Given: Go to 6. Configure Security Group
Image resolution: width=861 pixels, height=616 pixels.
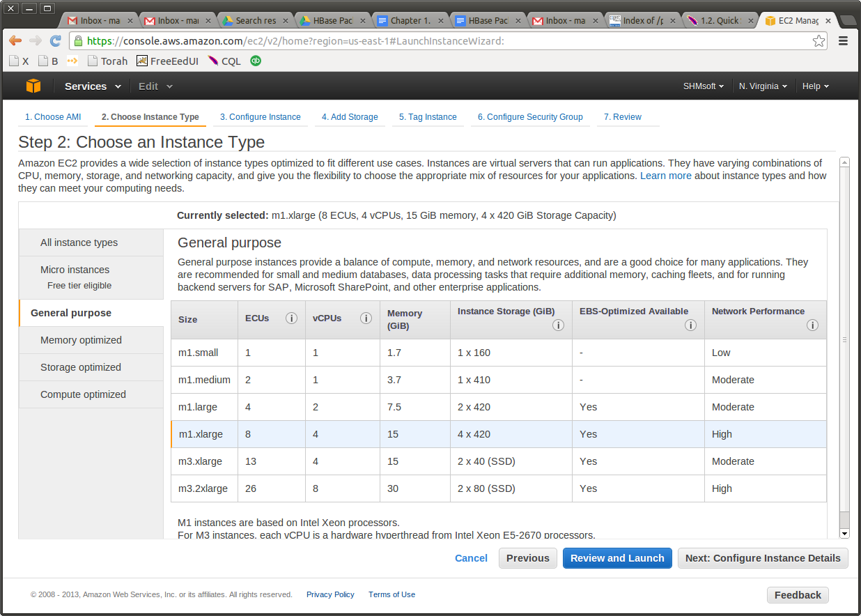Looking at the screenshot, I should click(530, 117).
